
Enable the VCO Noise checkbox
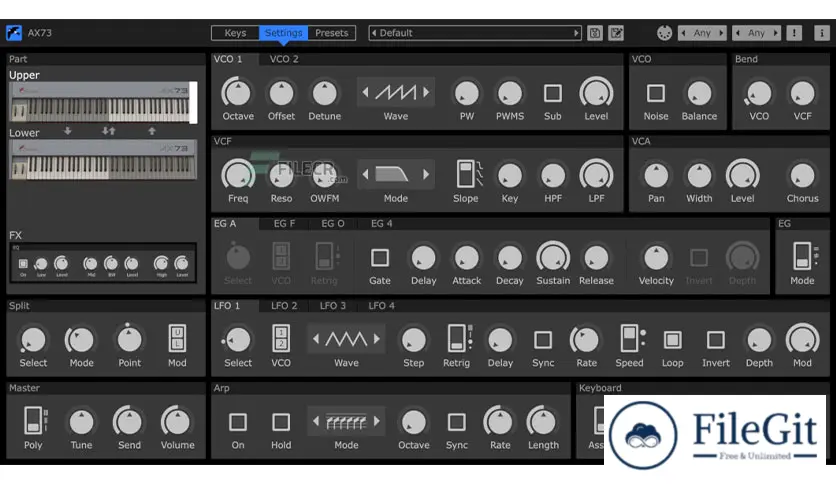(x=656, y=93)
